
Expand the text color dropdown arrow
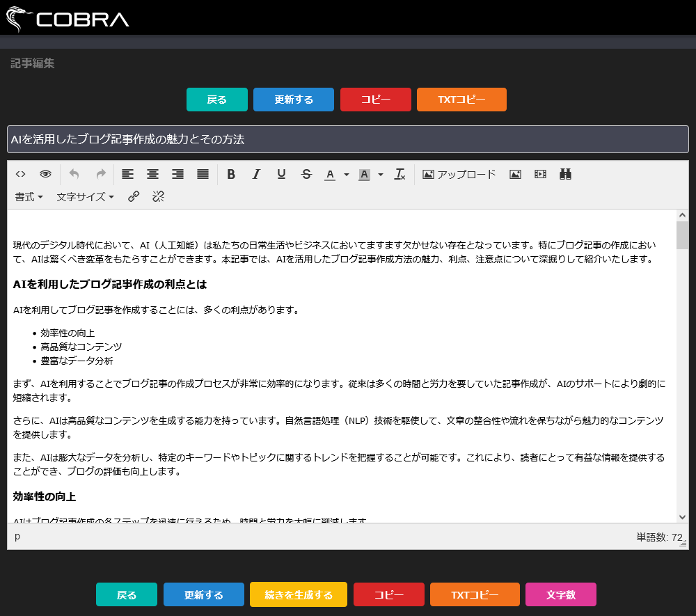pos(347,175)
